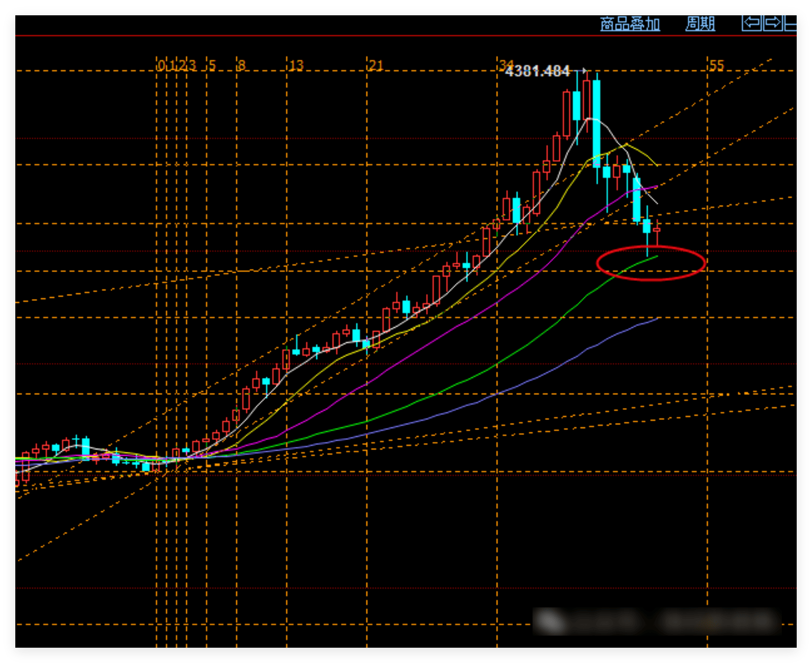Click the right arrow scroll icon

tap(773, 23)
